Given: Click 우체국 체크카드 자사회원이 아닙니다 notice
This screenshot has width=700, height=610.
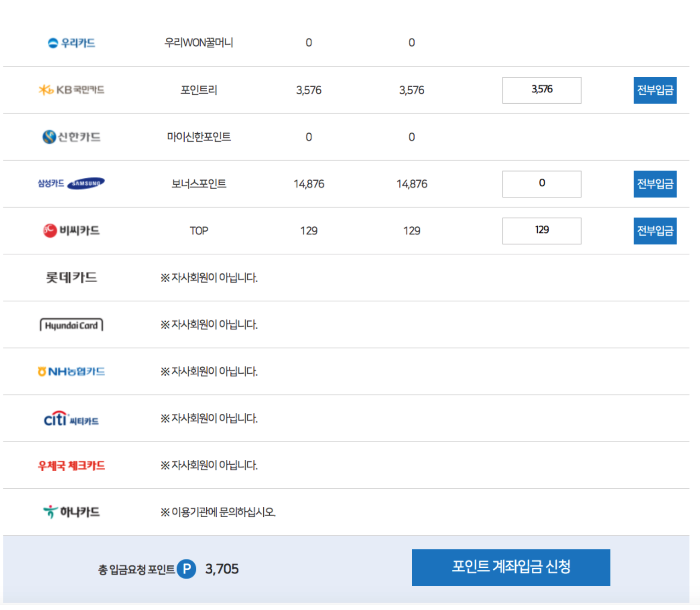Looking at the screenshot, I should click(209, 465).
